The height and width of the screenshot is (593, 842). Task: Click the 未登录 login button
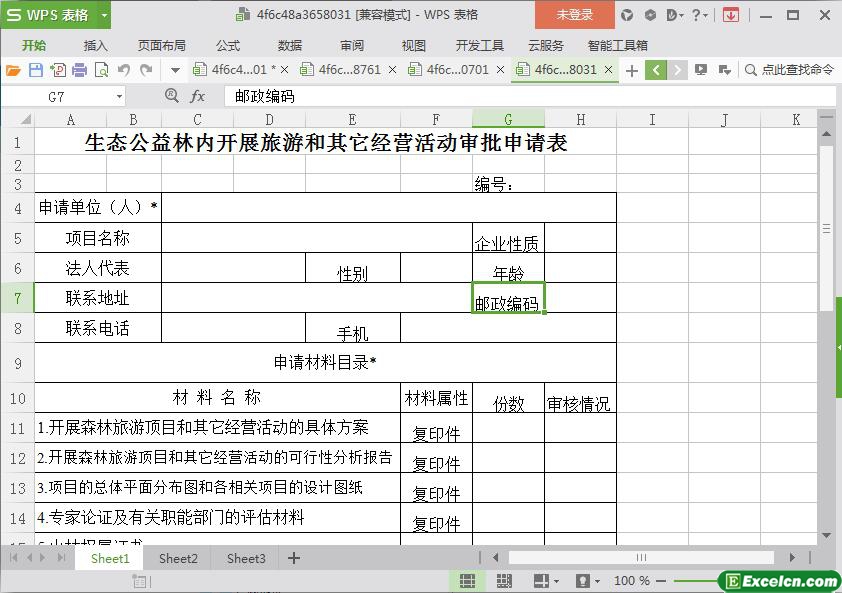pos(575,15)
